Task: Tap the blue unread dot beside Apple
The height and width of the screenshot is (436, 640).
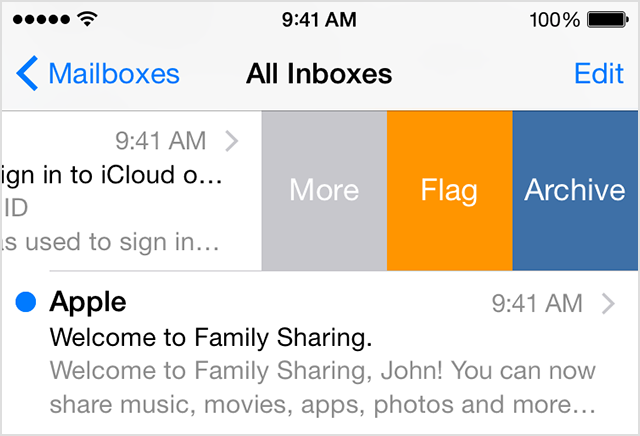Action: 26,302
